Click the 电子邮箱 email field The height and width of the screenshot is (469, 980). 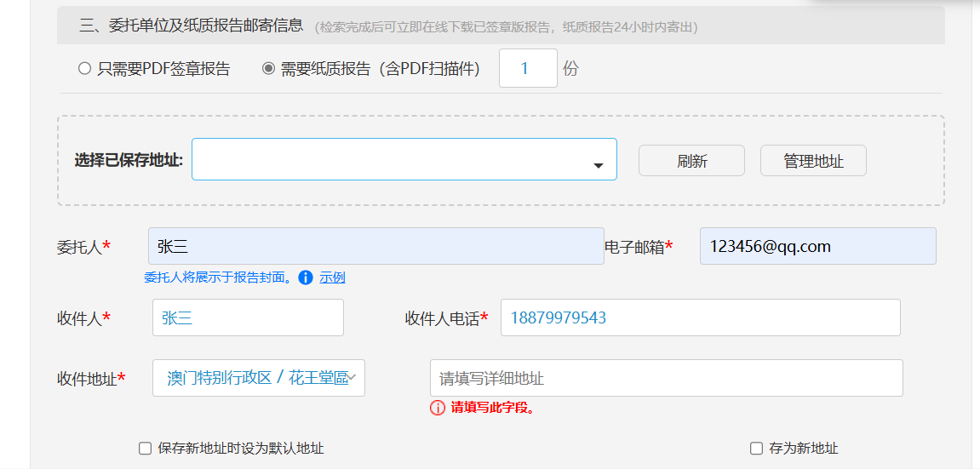(x=817, y=246)
